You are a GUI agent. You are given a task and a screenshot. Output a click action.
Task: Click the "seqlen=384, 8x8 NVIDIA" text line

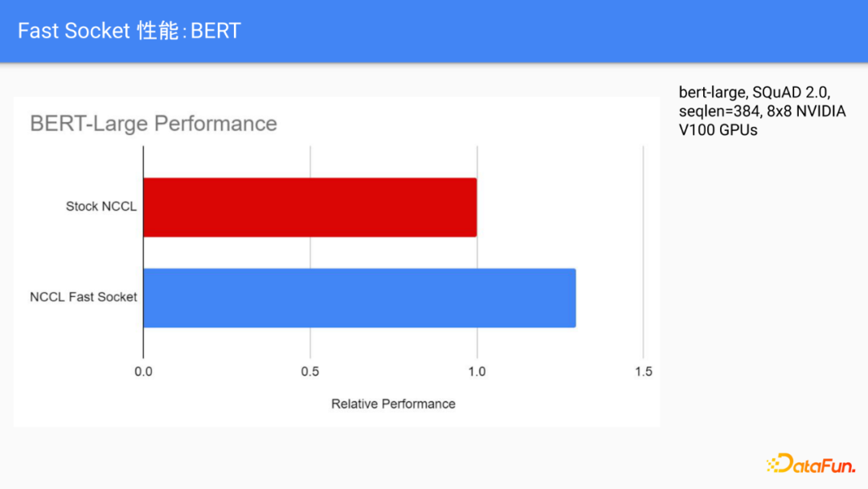(762, 111)
